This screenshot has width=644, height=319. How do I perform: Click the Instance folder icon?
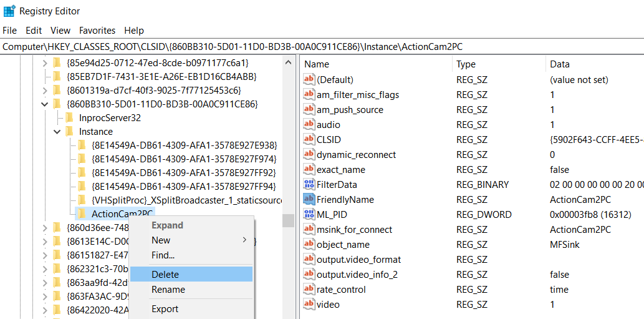pos(69,132)
